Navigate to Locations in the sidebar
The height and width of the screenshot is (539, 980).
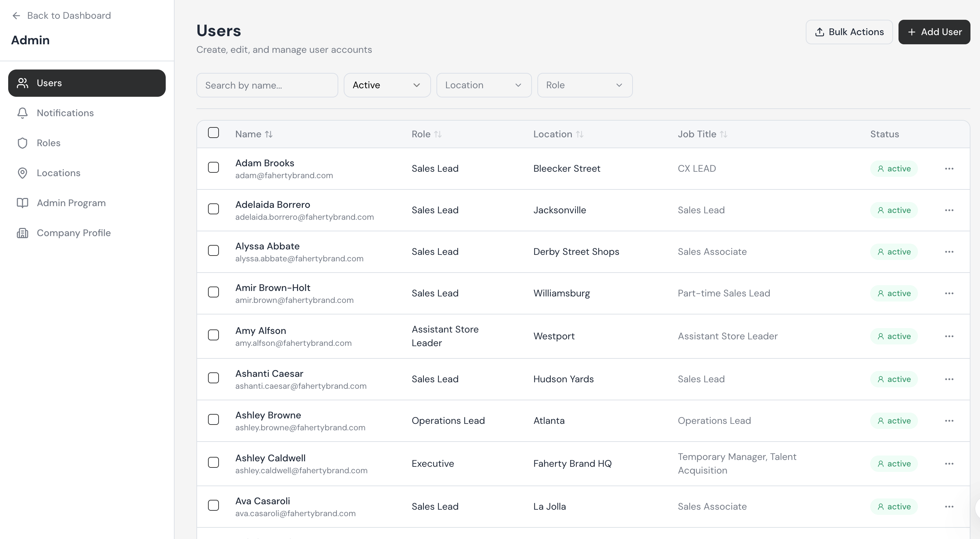(x=87, y=173)
